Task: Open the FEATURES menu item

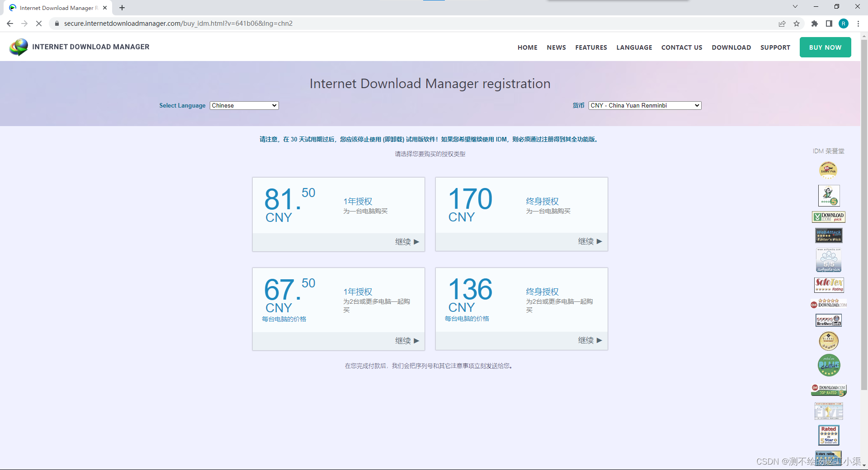Action: click(591, 47)
